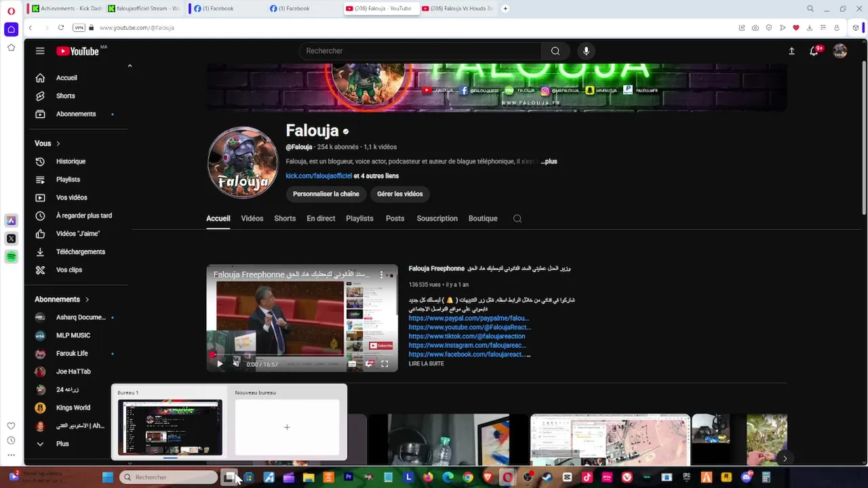The image size is (868, 488).
Task: Click the taskbar Rechercher search box
Action: [169, 477]
